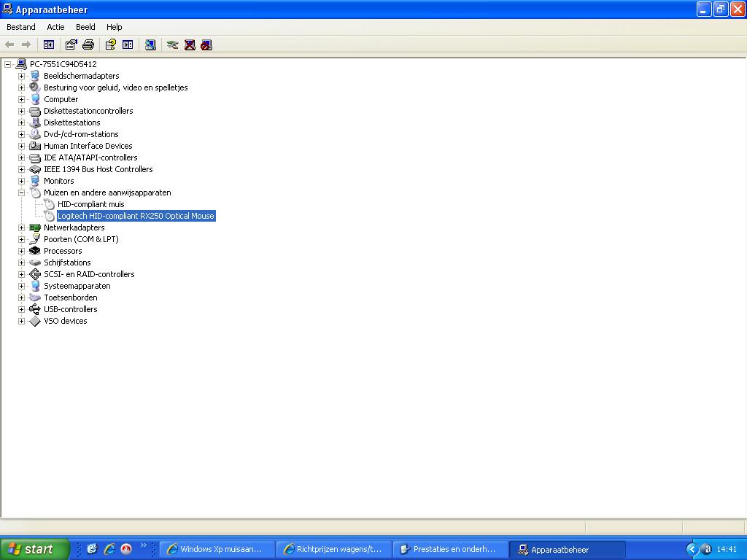
Task: Select the Processors chip icon
Action: [x=35, y=251]
